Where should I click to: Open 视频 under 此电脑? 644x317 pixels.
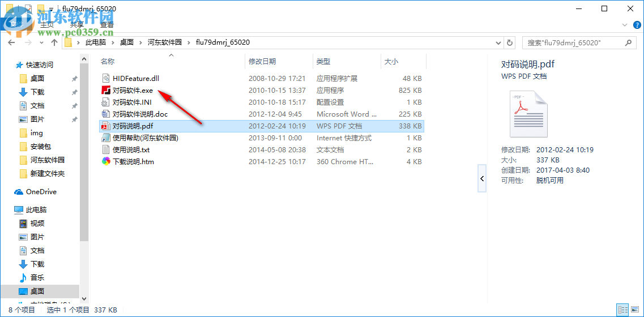point(37,224)
